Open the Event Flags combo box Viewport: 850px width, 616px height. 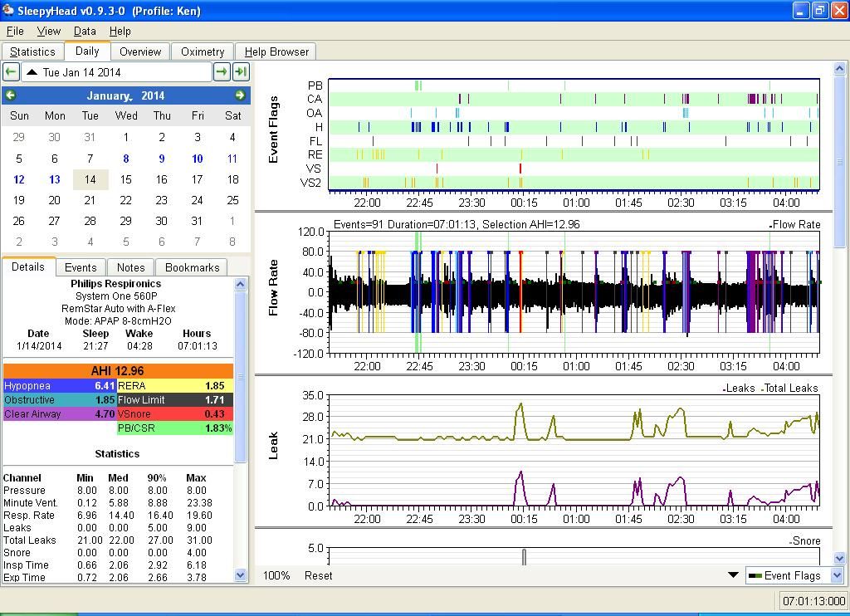click(794, 575)
